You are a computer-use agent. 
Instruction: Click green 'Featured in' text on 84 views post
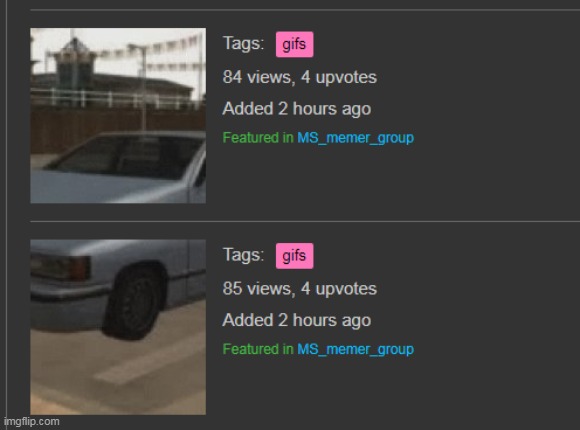[x=258, y=138]
